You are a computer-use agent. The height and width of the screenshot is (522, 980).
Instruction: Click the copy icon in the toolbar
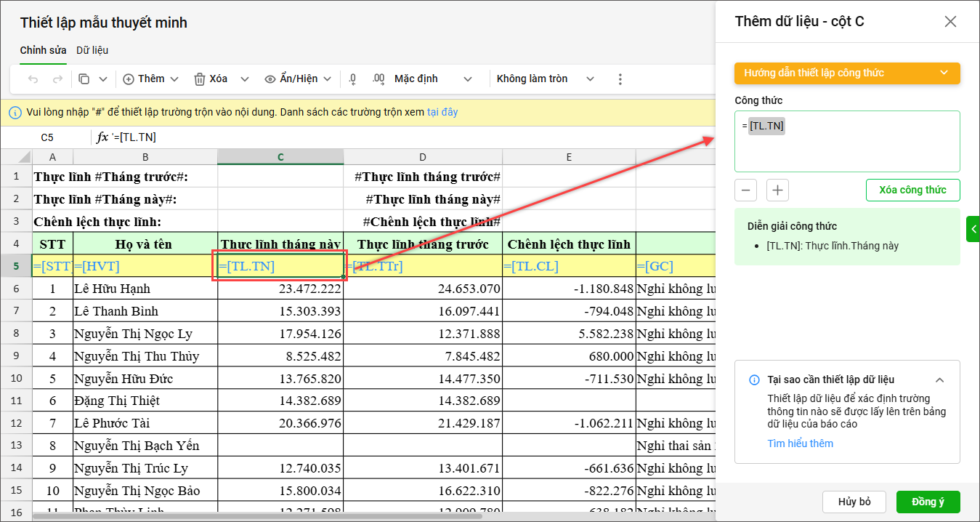point(84,79)
